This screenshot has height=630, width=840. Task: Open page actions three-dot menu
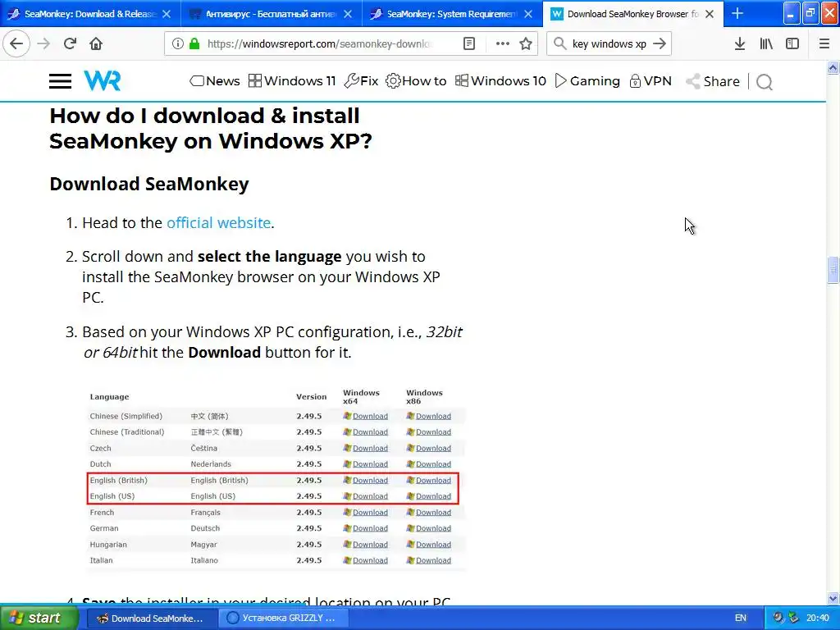503,43
